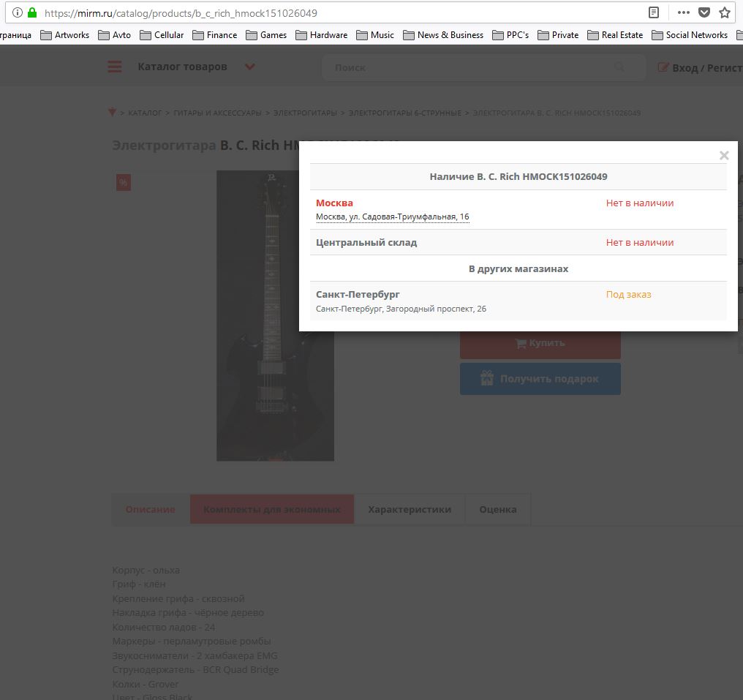The image size is (743, 700).
Task: Switch to Характеристики tab
Action: pyautogui.click(x=410, y=510)
